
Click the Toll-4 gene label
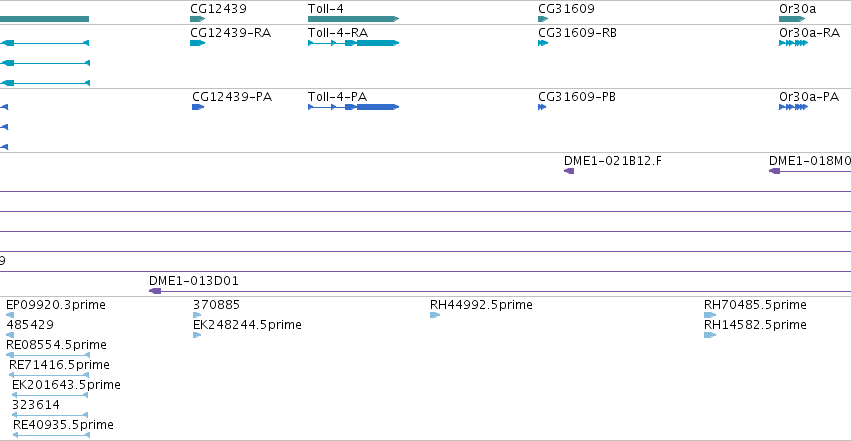coord(326,9)
